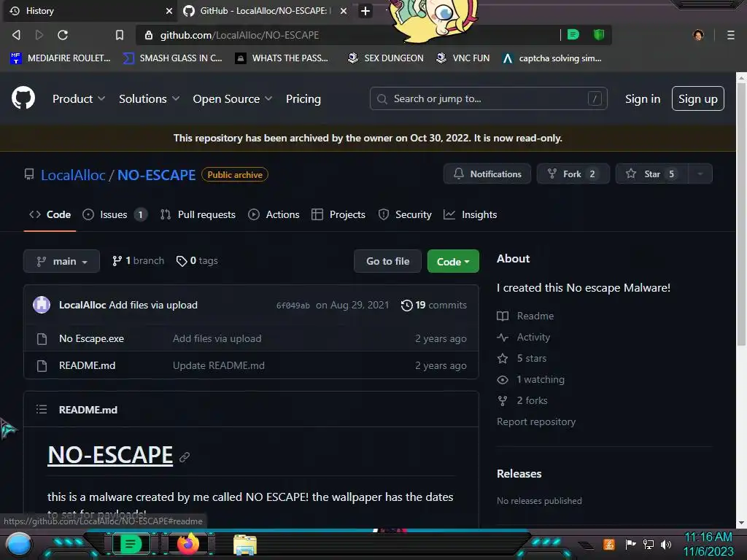
Task: Open the Issues tab
Action: (115, 214)
